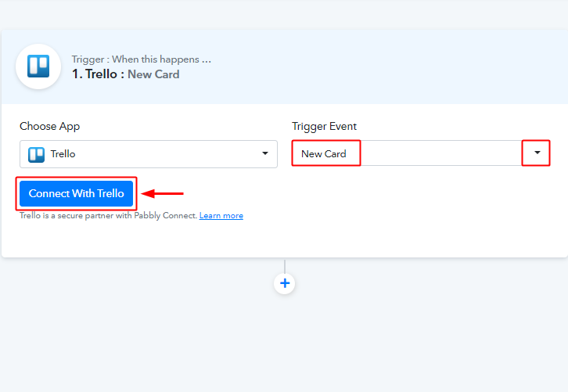568x392 pixels.
Task: Click the 'Choose App' label
Action: [x=49, y=127]
